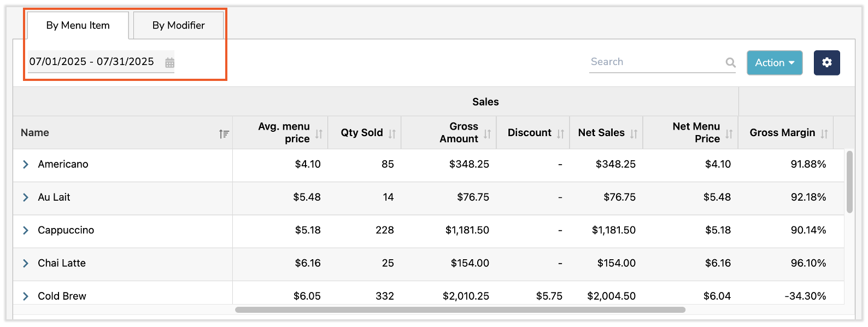Sort by Qty Sold column icon

click(392, 133)
